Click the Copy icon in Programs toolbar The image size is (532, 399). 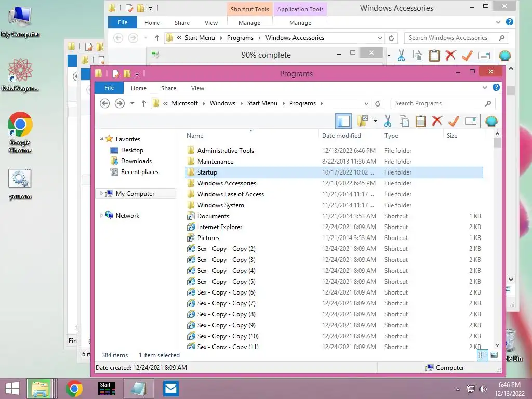404,121
